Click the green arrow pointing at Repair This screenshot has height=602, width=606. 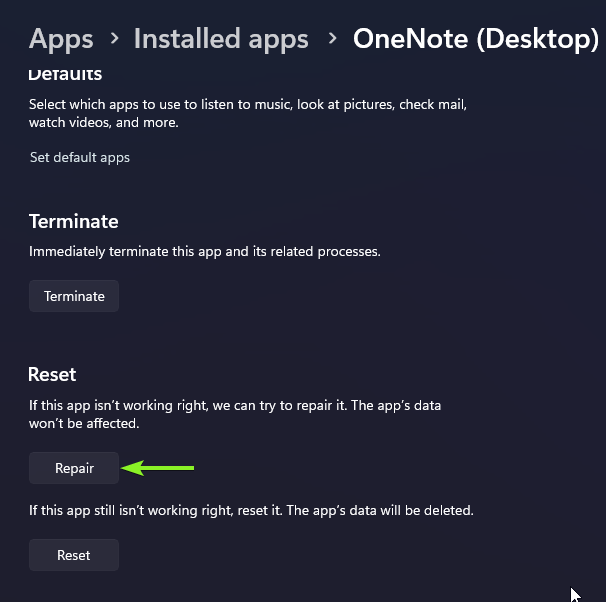pos(158,467)
